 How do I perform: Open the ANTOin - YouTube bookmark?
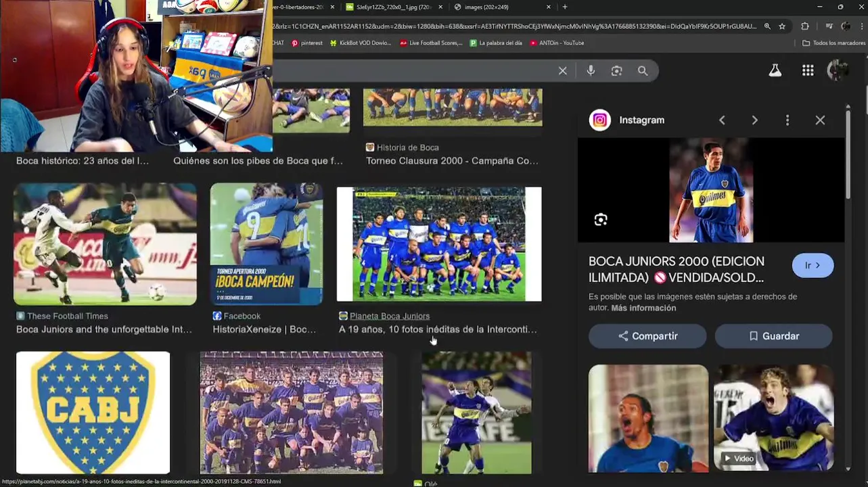(557, 43)
